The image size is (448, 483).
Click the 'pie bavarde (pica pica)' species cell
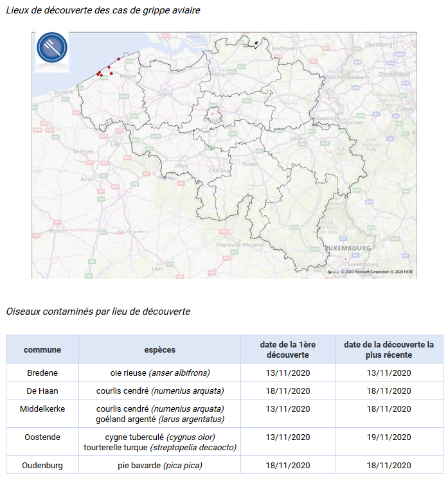point(159,466)
